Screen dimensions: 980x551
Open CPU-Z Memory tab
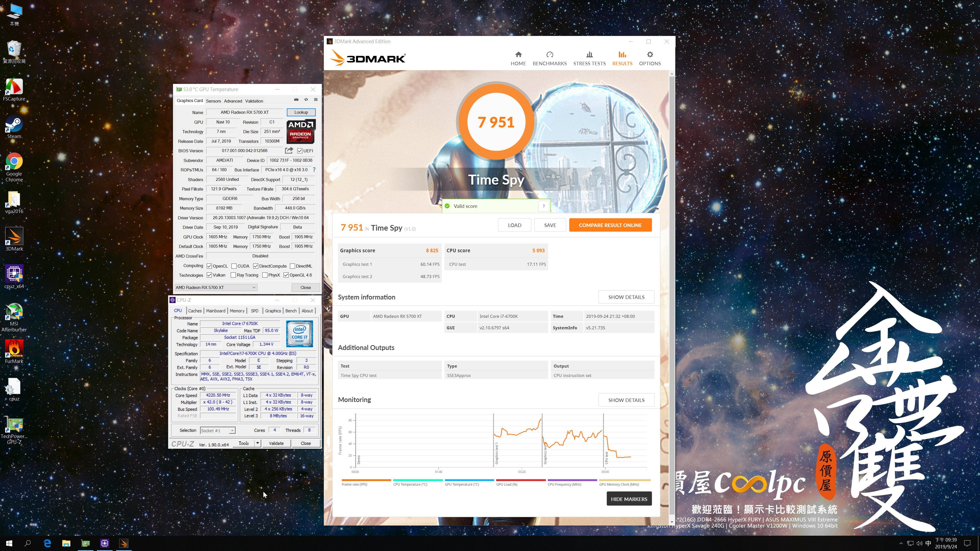(x=237, y=311)
